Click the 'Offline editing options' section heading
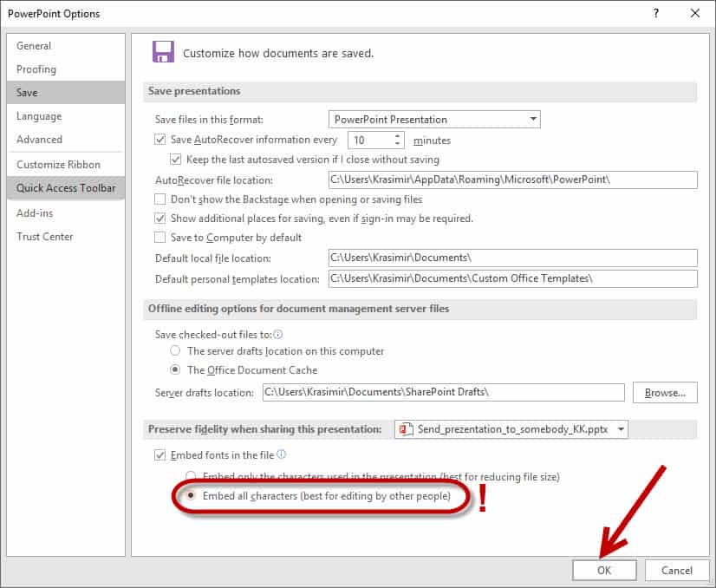This screenshot has height=588, width=716. tap(299, 309)
